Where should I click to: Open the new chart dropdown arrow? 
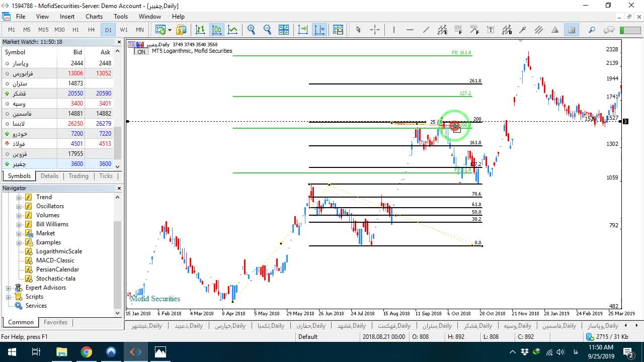[170, 30]
